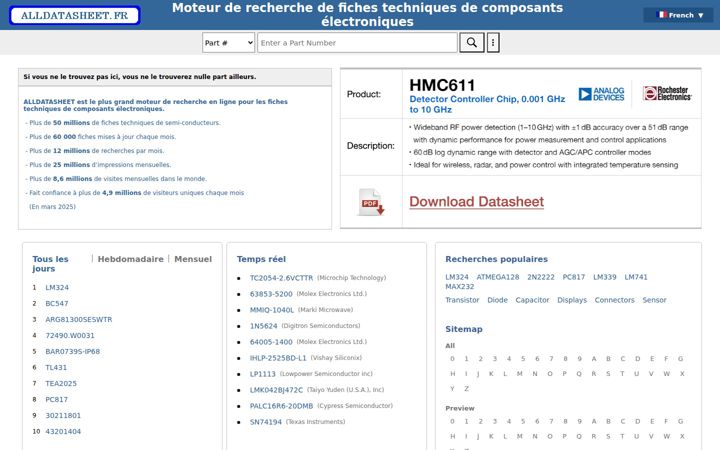The image size is (720, 450).
Task: Click the Recherches populaires heading
Action: coord(496,259)
